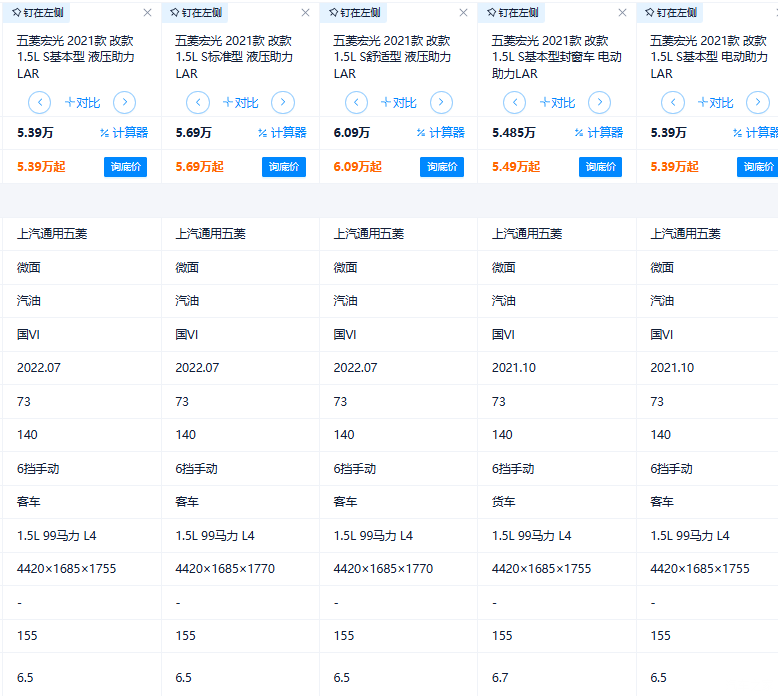
Task: Open the calculator for the 5.485万 car
Action: (x=601, y=133)
